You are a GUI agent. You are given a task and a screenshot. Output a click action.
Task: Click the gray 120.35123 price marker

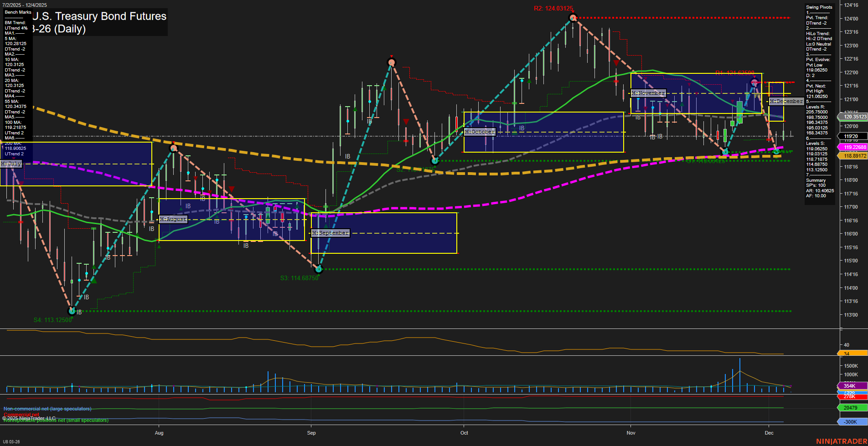coord(853,117)
